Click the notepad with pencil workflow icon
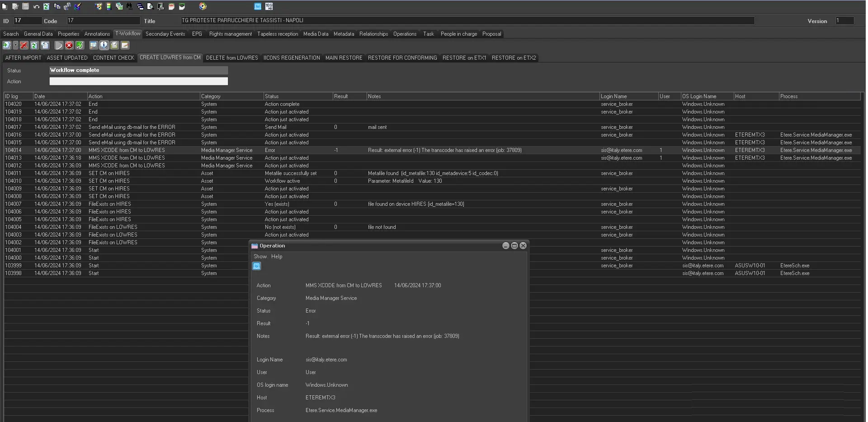The width and height of the screenshot is (868, 422). [125, 45]
